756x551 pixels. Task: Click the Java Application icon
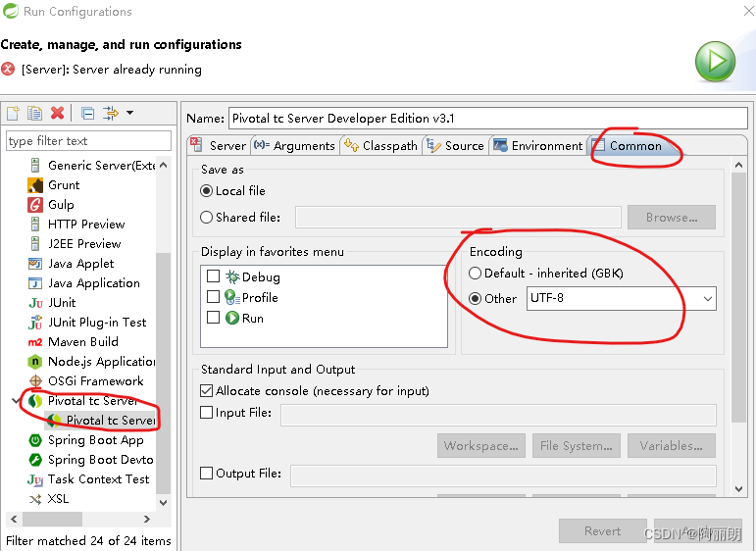pyautogui.click(x=35, y=283)
